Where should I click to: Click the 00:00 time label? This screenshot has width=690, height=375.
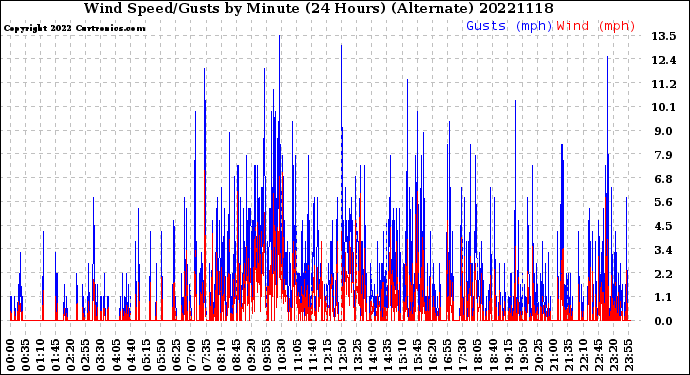(11, 355)
